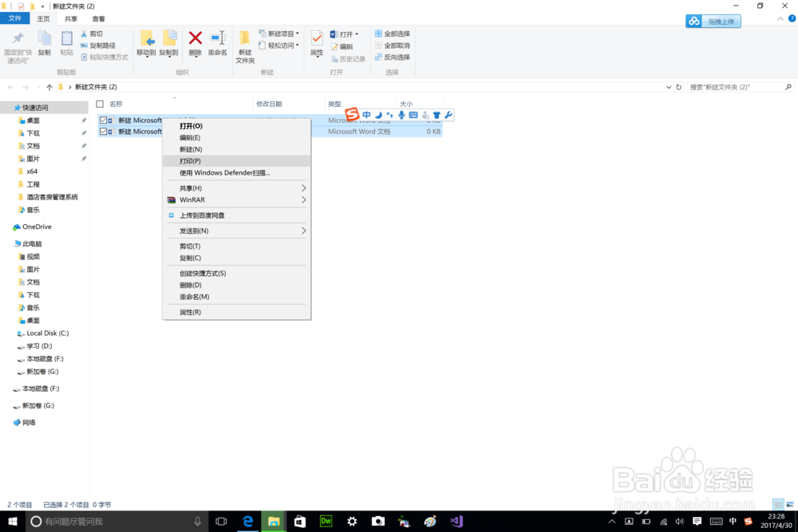Open Sogou toolbox via wrench icon

448,115
